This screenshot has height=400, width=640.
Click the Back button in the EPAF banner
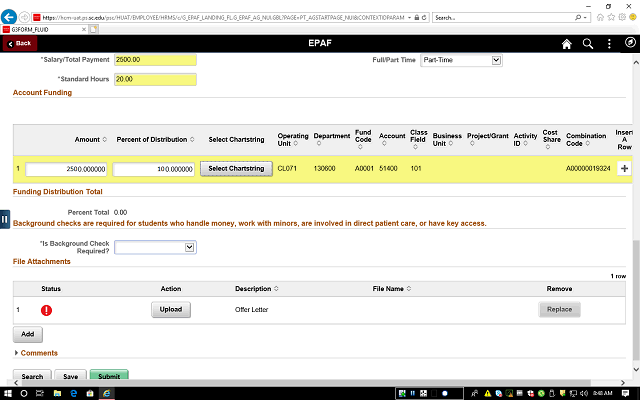(x=20, y=44)
